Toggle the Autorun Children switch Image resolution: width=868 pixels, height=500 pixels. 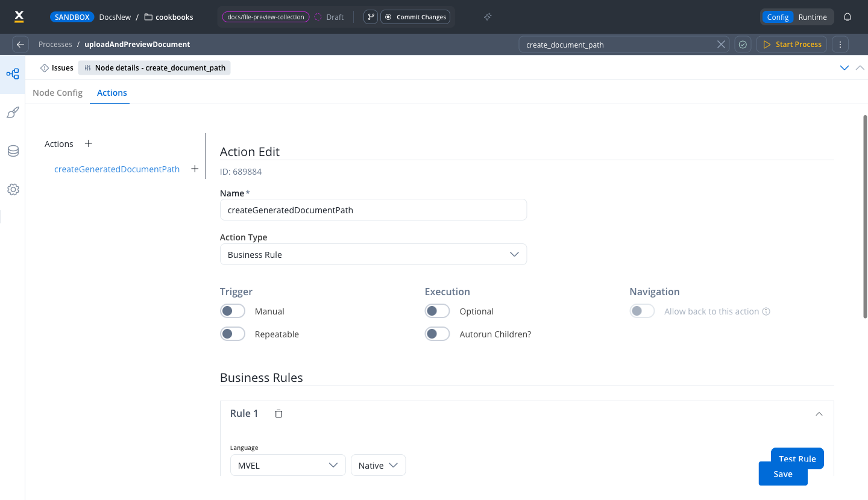[438, 334]
